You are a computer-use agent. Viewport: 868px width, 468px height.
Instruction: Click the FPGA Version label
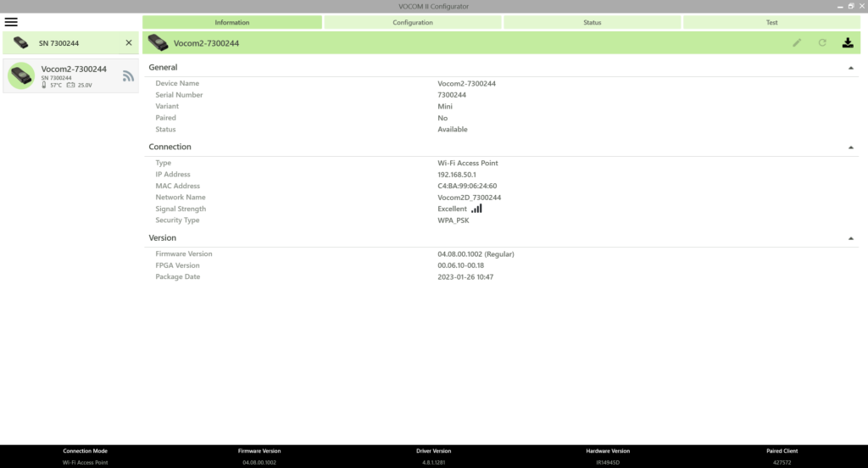click(177, 265)
